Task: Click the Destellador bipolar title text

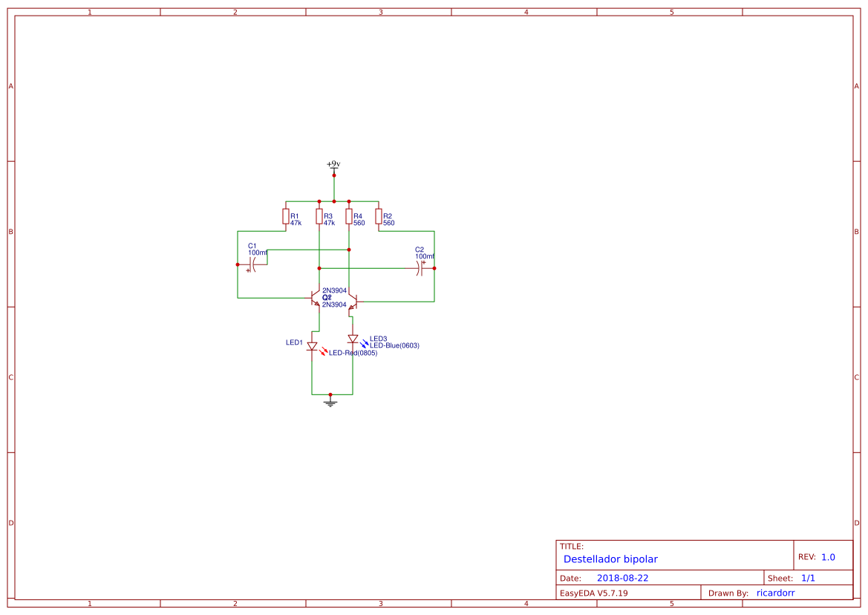Action: (x=611, y=559)
